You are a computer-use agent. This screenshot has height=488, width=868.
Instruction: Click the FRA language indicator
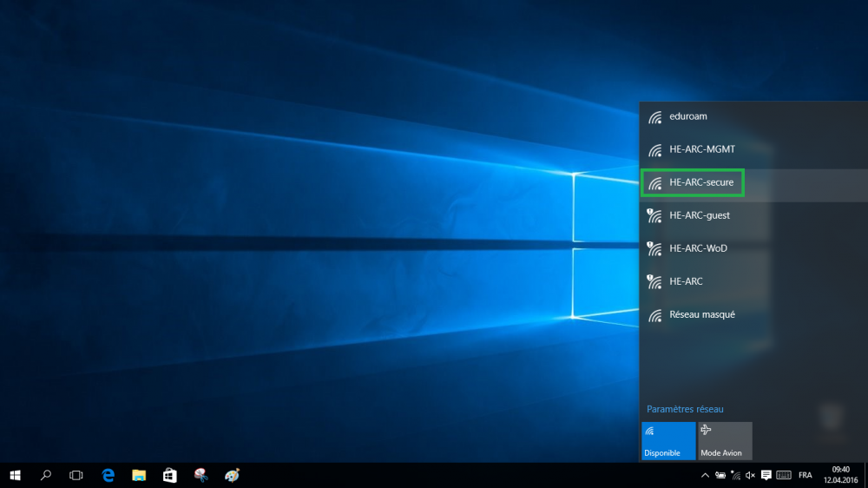pos(806,475)
